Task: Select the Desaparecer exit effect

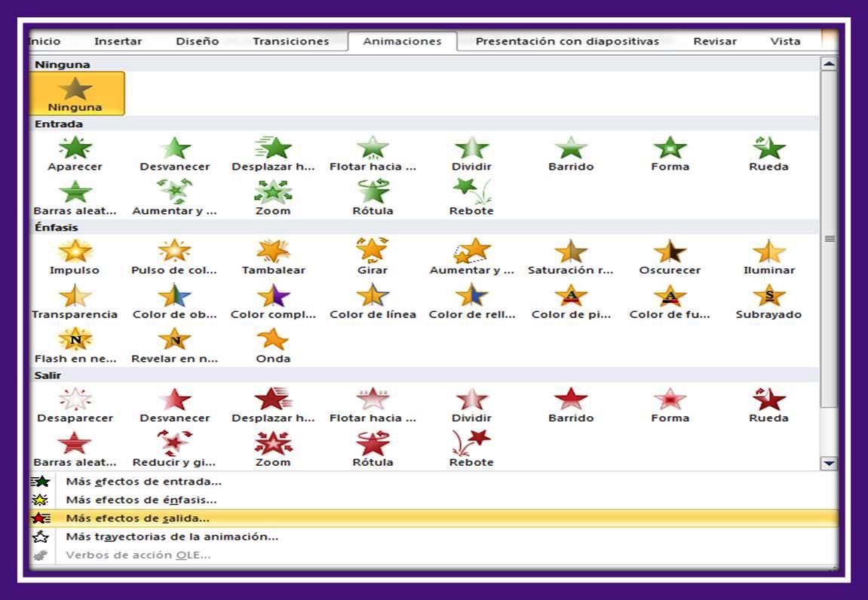Action: click(x=75, y=406)
